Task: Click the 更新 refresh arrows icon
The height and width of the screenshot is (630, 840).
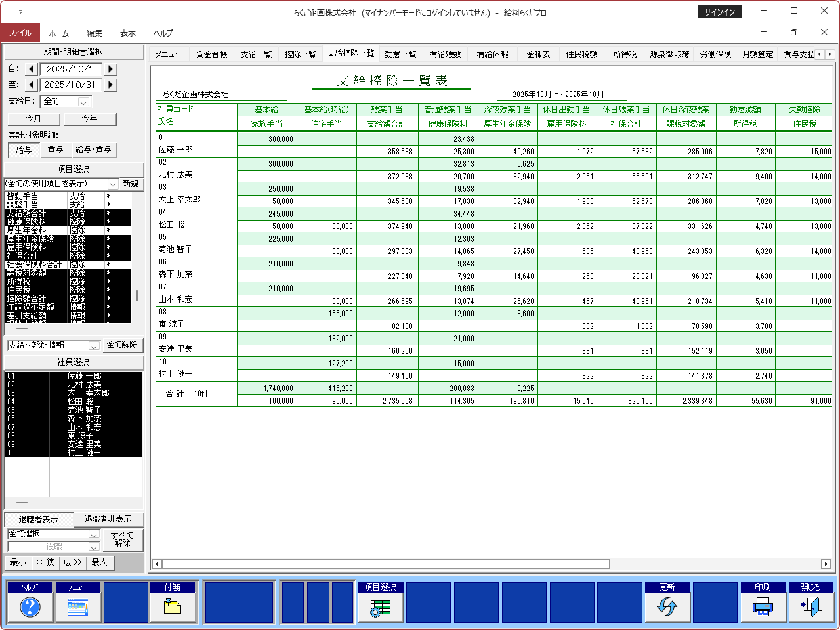Action: point(667,607)
